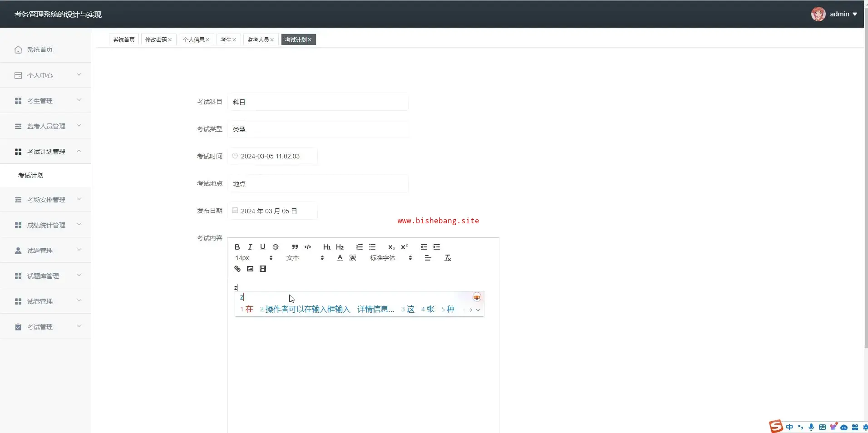The width and height of the screenshot is (868, 433).
Task: Click the blockquote icon
Action: point(295,247)
